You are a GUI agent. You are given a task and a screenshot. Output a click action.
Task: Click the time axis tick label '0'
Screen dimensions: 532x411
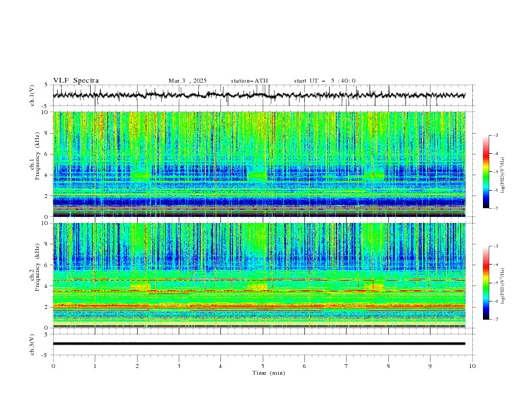point(53,366)
